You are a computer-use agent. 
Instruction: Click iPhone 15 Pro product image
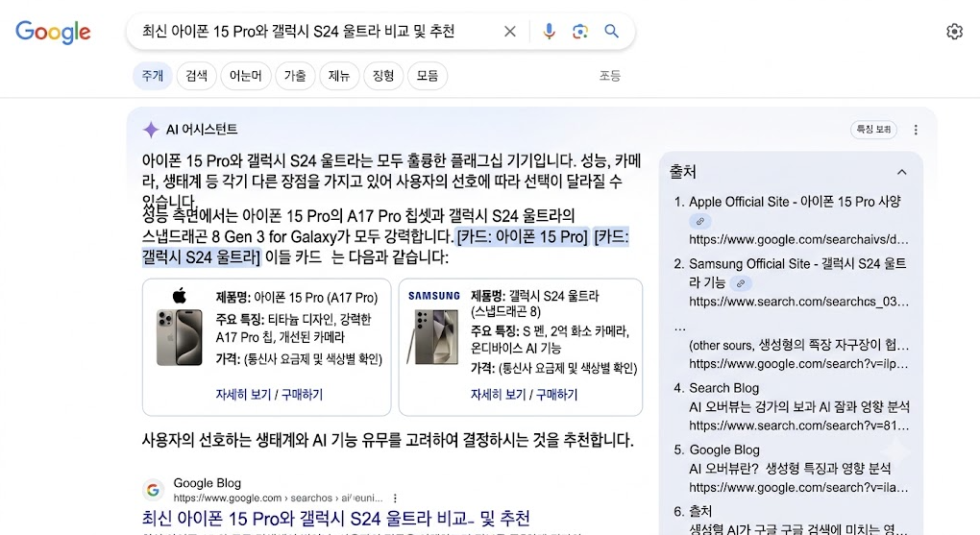click(x=180, y=337)
